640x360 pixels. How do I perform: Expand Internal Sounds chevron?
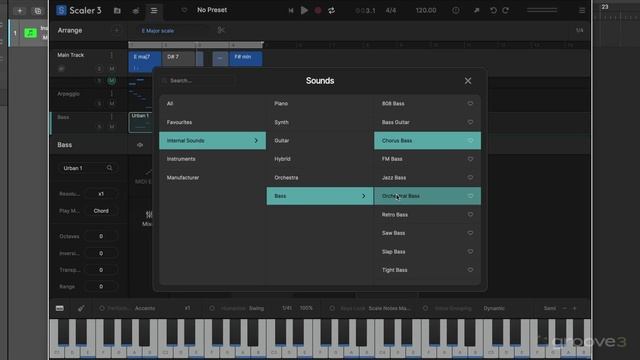pos(256,140)
